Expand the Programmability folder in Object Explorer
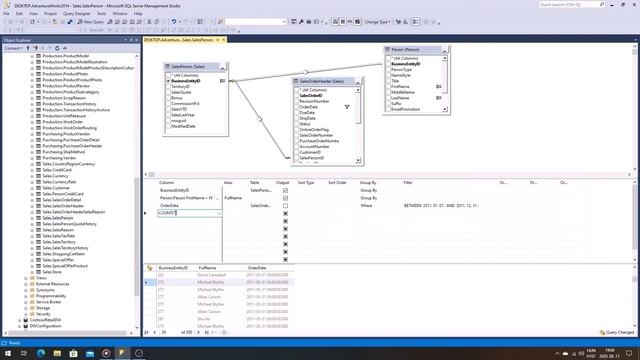The height and width of the screenshot is (360, 640). tap(26, 296)
